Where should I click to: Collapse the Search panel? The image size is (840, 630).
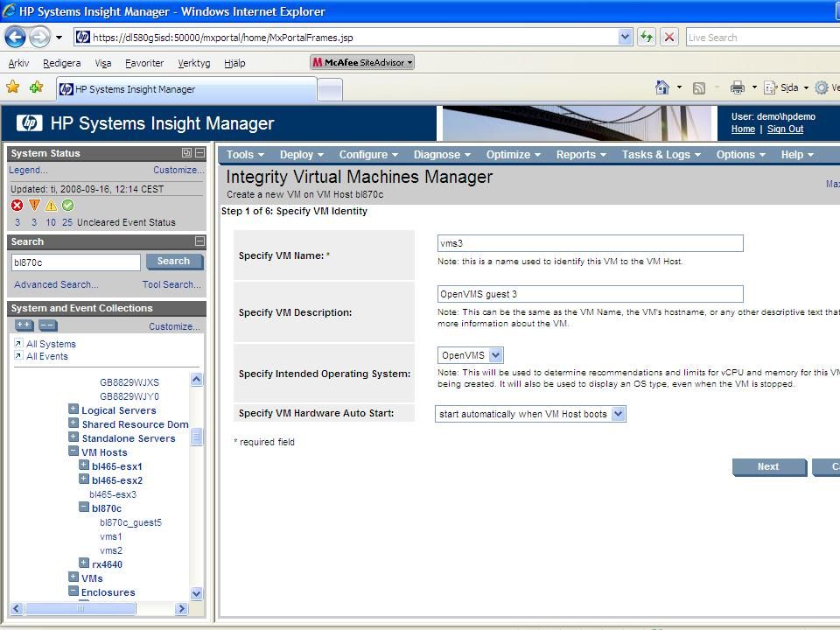pos(199,241)
